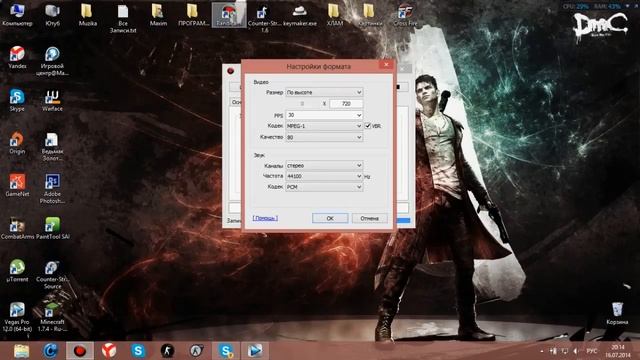
Task: Open the FPS dropdown showing 30
Action: (324, 115)
